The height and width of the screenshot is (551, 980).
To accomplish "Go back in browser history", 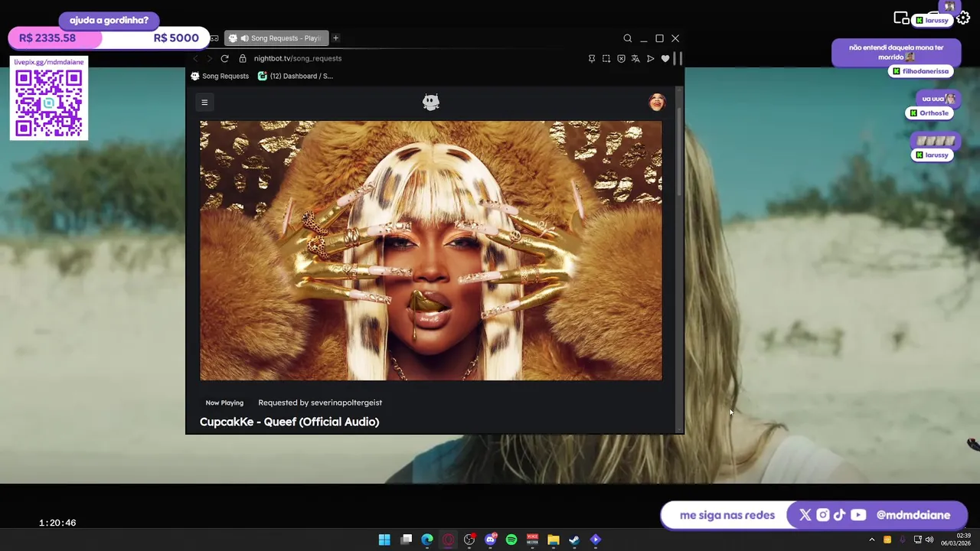I will 195,58.
